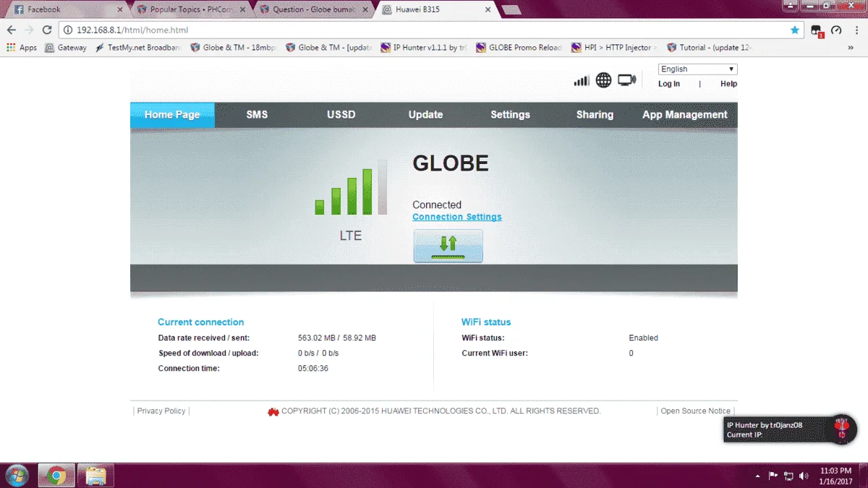Click the browser forward arrow
This screenshot has height=488, width=868.
[x=29, y=30]
